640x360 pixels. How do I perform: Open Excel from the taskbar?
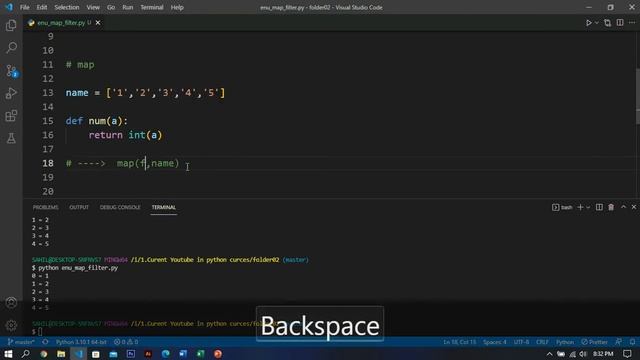click(x=200, y=353)
